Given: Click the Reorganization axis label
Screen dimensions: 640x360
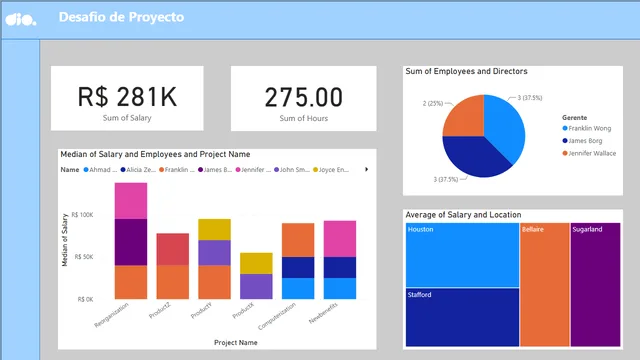Looking at the screenshot, I should [x=111, y=315].
